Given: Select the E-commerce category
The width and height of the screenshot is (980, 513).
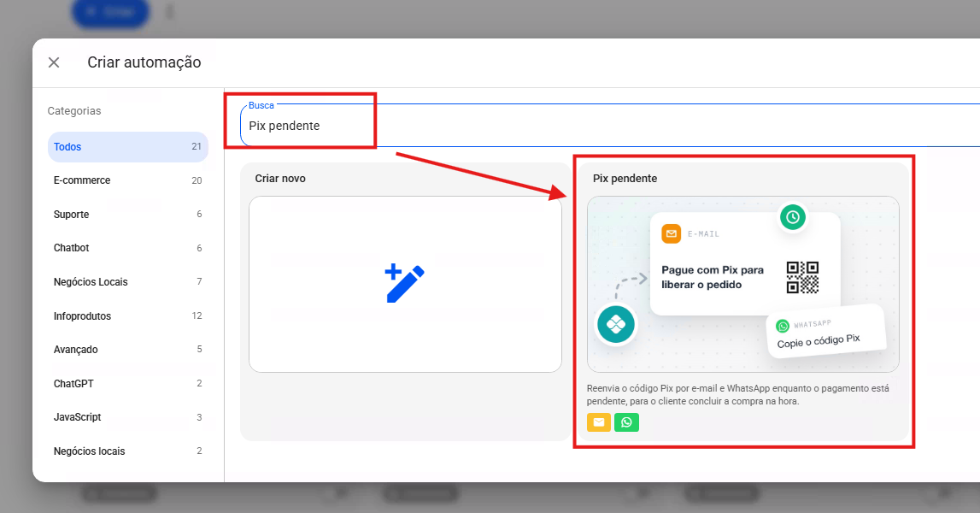Looking at the screenshot, I should pos(127,180).
